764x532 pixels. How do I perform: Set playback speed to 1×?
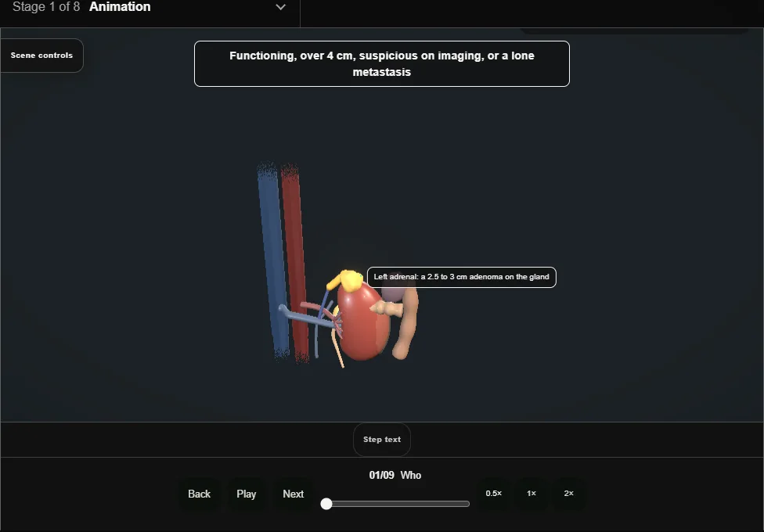point(531,494)
